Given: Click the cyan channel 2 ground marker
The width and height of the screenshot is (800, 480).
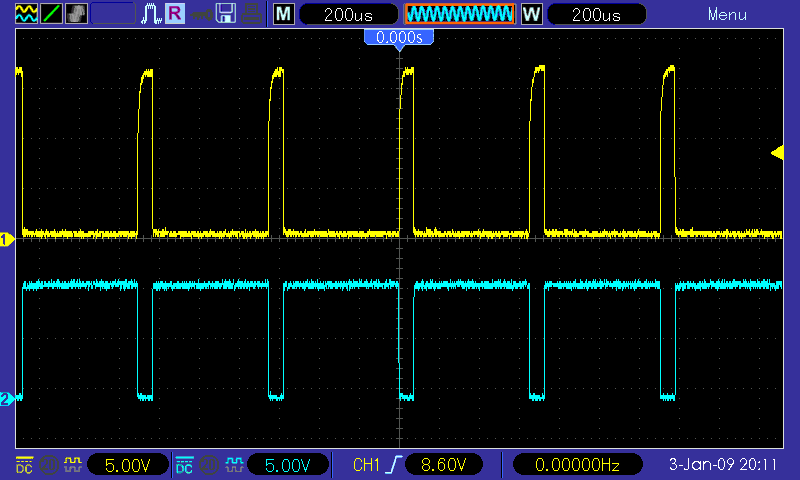Looking at the screenshot, I should click(7, 398).
